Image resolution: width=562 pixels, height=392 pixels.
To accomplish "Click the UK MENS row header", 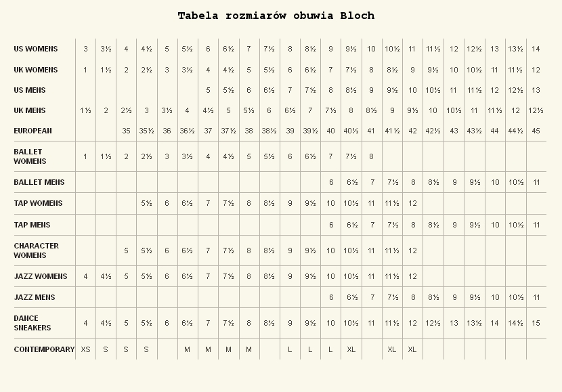I will [29, 111].
